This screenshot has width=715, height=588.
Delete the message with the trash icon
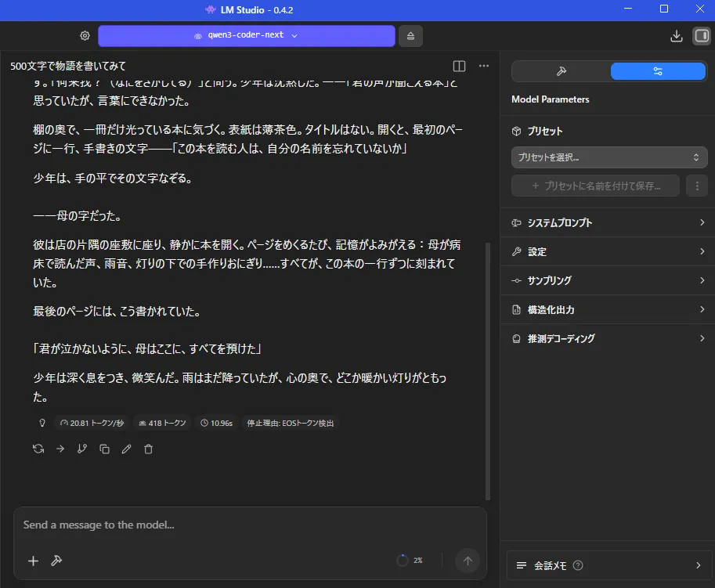pos(148,449)
